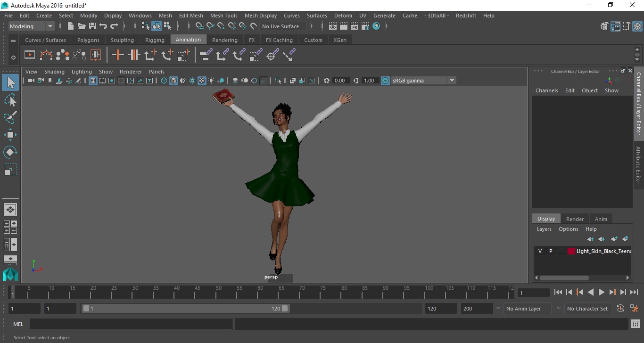Click Channels menu in Channel Box
The width and height of the screenshot is (644, 343).
[x=546, y=90]
